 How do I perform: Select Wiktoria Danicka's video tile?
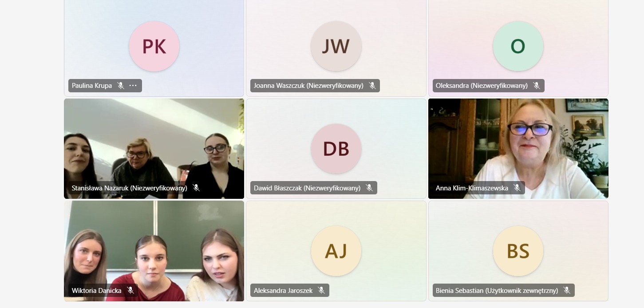[154, 251]
